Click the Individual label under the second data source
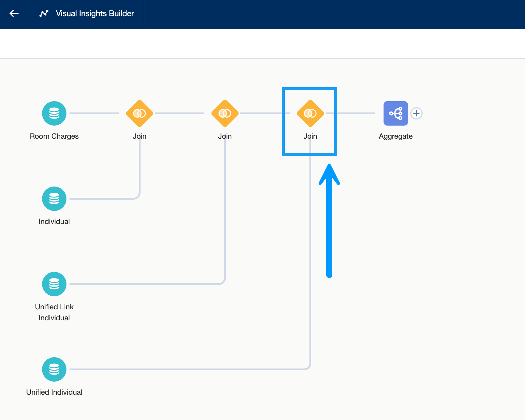The image size is (525, 420). pyautogui.click(x=54, y=222)
